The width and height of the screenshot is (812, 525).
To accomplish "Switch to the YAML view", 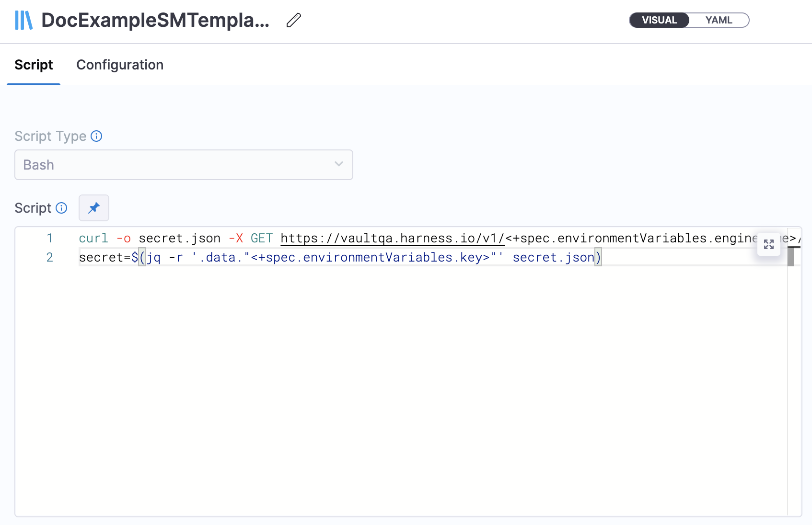I will [719, 21].
